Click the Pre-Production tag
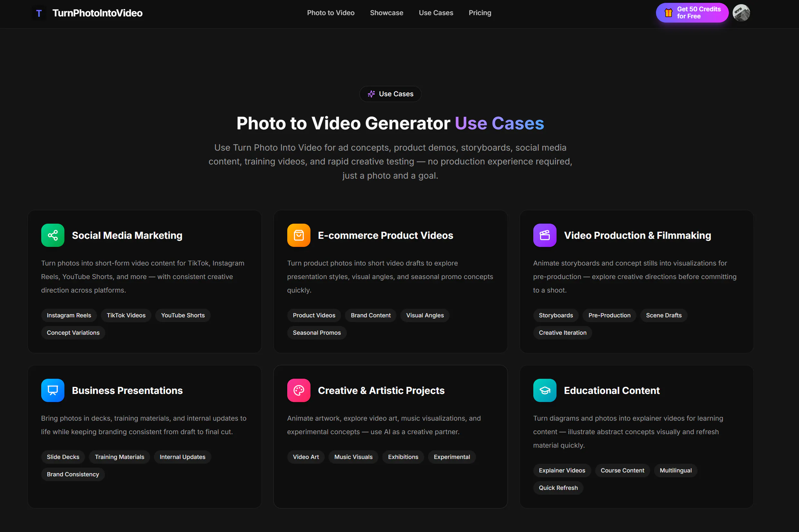 pos(610,315)
